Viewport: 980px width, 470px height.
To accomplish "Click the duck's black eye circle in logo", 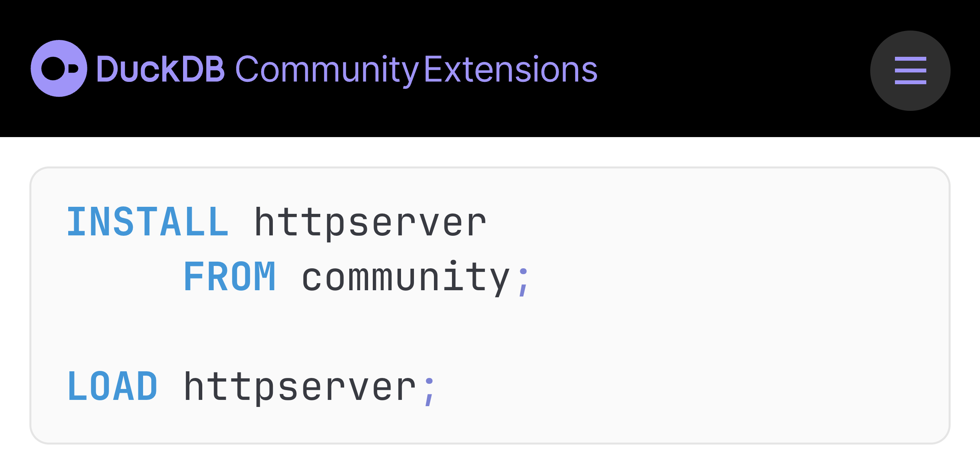I will pos(53,68).
